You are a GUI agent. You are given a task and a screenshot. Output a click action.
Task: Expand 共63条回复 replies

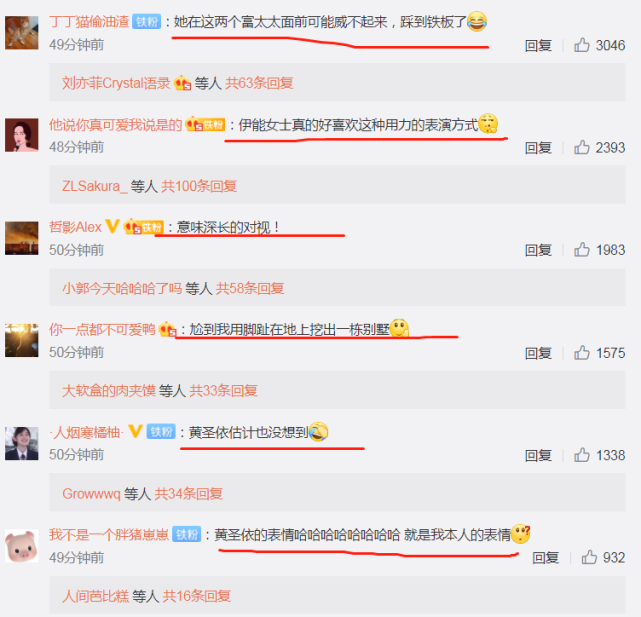coord(259,83)
